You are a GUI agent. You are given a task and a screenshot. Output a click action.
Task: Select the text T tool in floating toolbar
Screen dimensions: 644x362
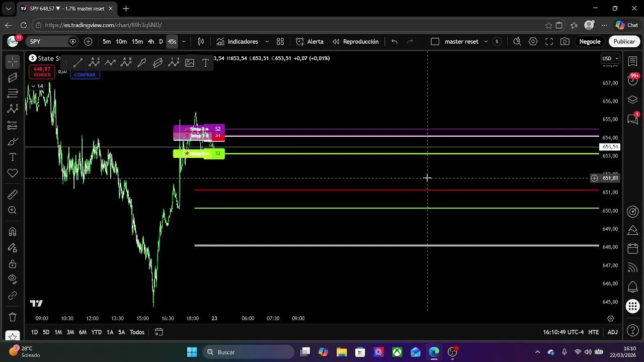[x=206, y=63]
